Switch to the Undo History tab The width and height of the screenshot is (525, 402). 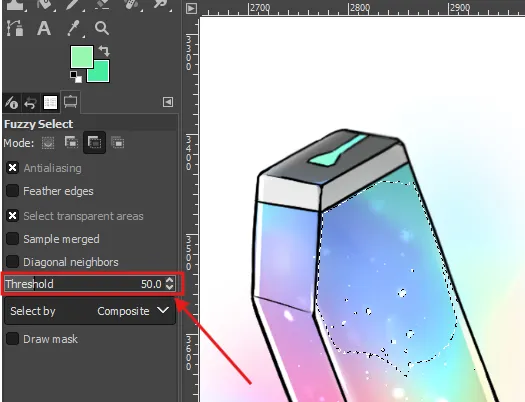pyautogui.click(x=30, y=102)
